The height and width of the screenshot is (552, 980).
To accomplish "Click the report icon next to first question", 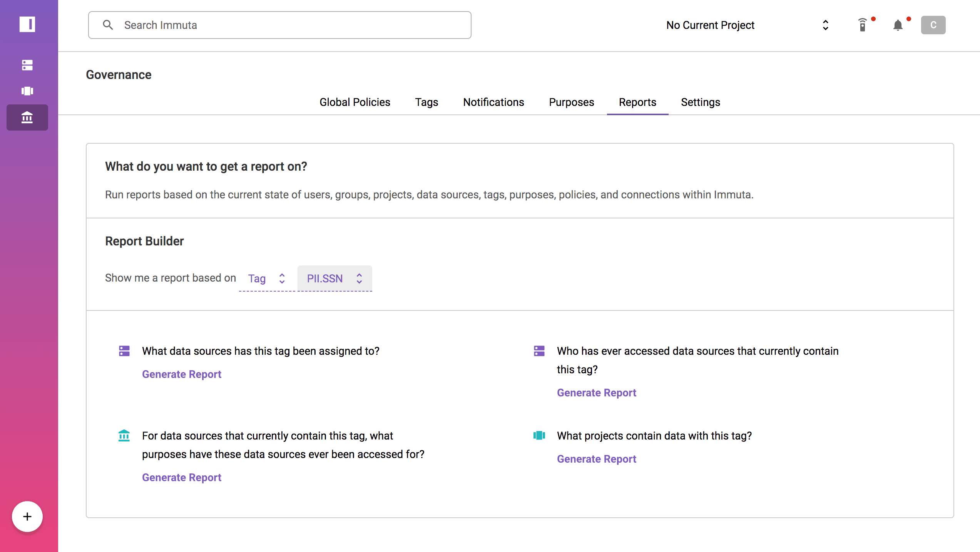I will pyautogui.click(x=124, y=351).
